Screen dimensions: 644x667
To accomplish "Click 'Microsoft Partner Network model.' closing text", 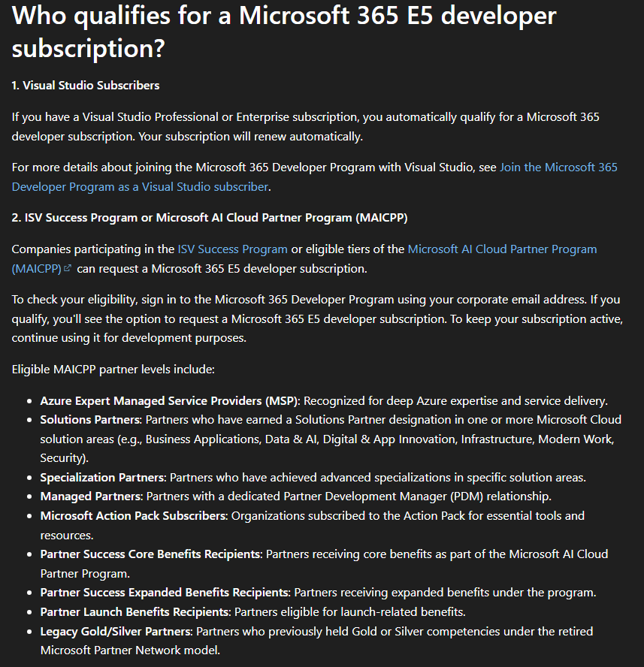I will pyautogui.click(x=130, y=650).
